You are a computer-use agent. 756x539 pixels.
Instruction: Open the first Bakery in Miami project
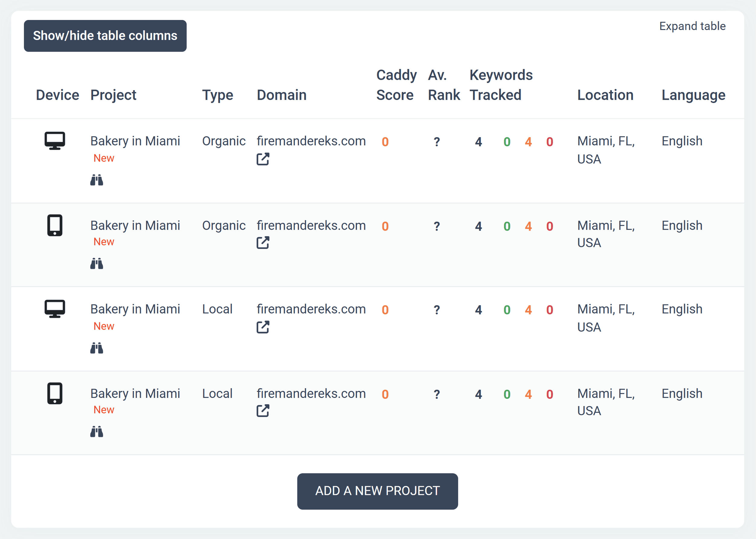click(x=135, y=141)
